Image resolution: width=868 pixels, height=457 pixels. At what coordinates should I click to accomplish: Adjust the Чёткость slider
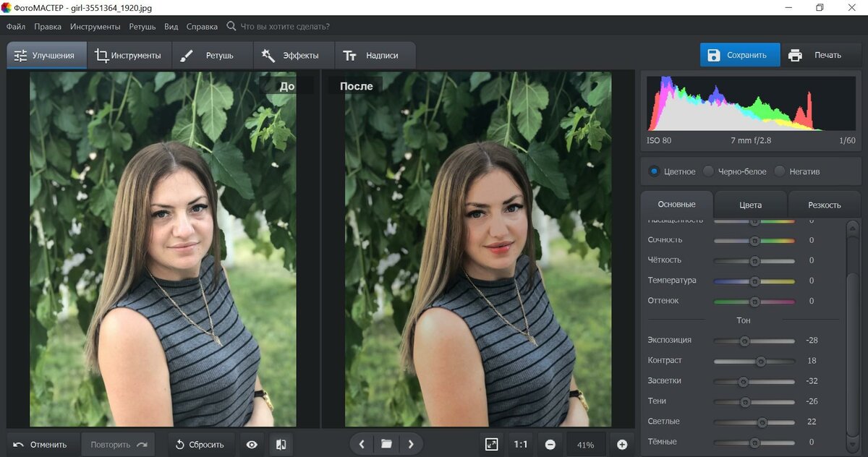point(754,260)
